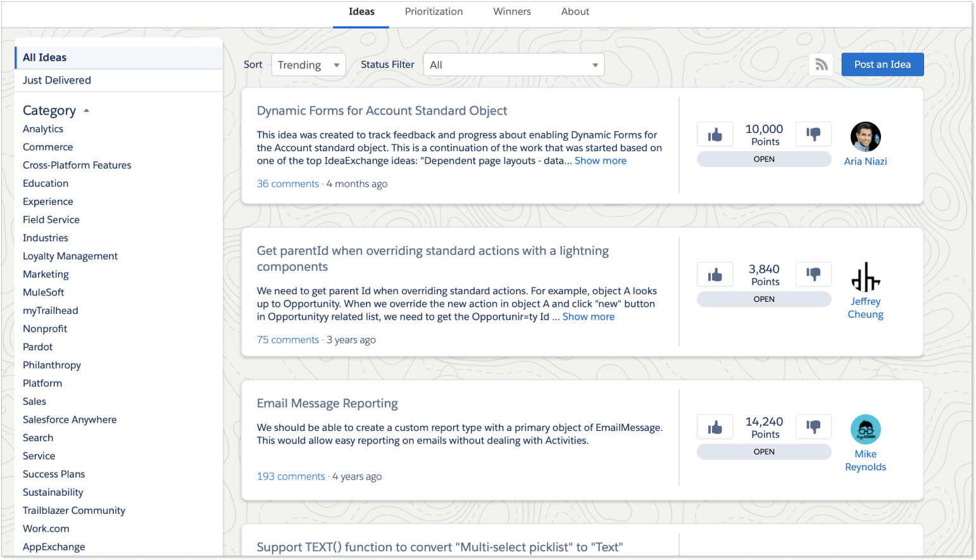Viewport: 976px width, 560px height.
Task: Click the OPEN status of Get parentId idea
Action: coord(764,299)
